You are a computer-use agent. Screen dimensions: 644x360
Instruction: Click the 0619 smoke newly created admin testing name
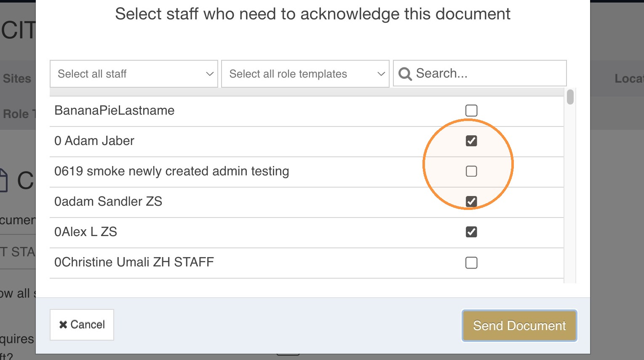click(172, 171)
